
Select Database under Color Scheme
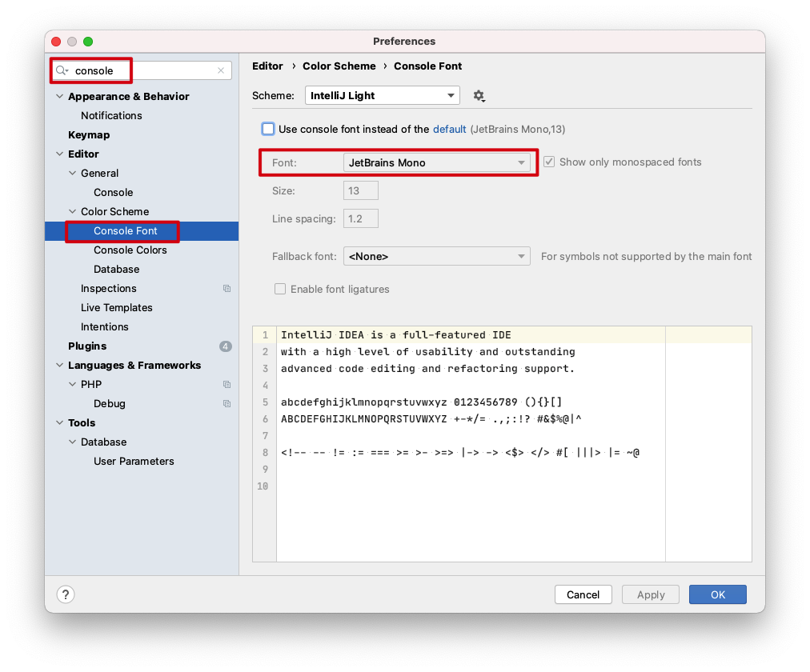116,270
